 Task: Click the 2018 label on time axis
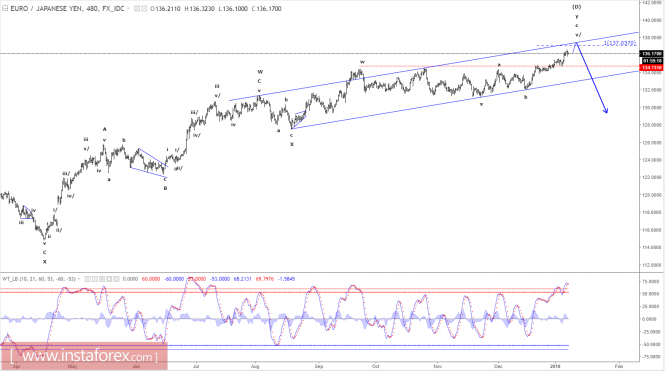tap(554, 366)
